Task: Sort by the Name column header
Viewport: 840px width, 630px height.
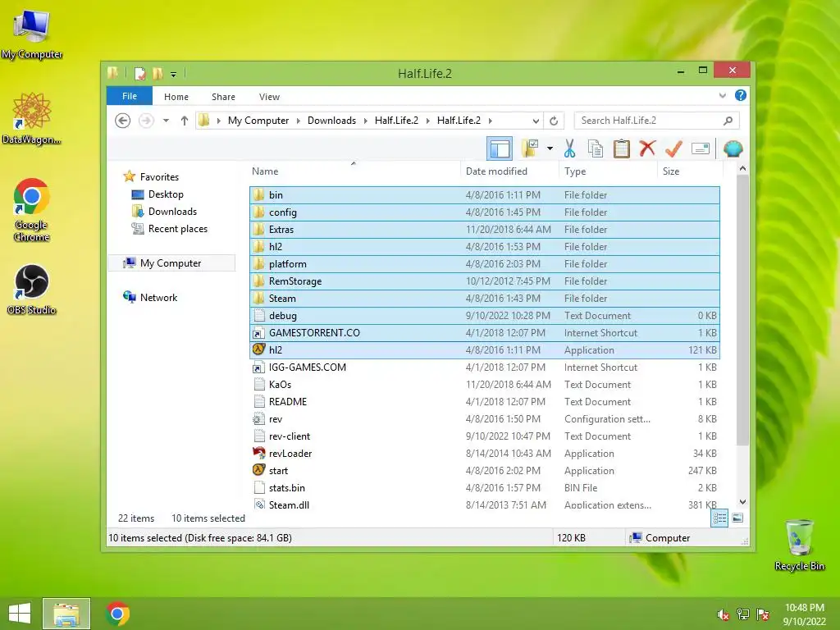Action: coord(354,171)
